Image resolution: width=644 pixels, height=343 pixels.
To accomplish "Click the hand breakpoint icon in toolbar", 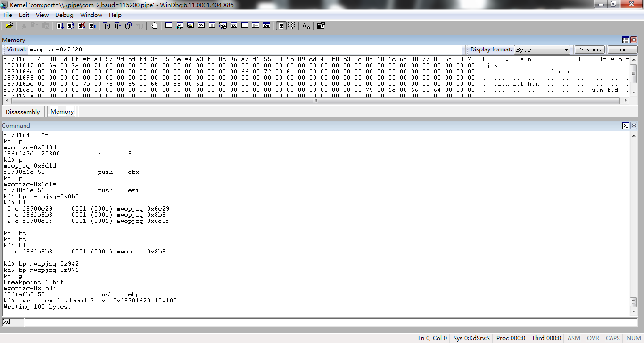I will 154,25.
